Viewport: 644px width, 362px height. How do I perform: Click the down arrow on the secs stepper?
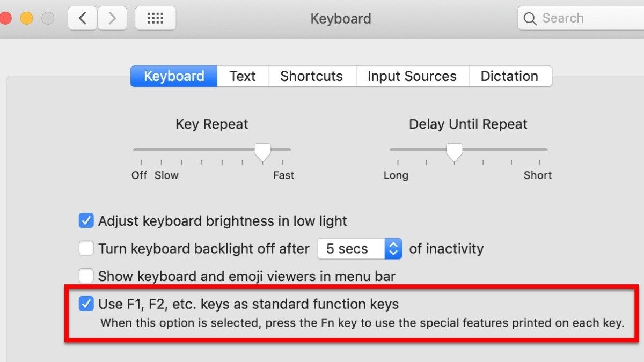point(392,252)
